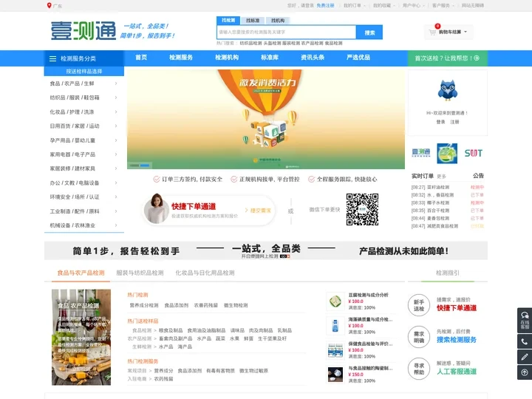
Task: Open the 购物车结算 dropdown
Action: point(449,33)
